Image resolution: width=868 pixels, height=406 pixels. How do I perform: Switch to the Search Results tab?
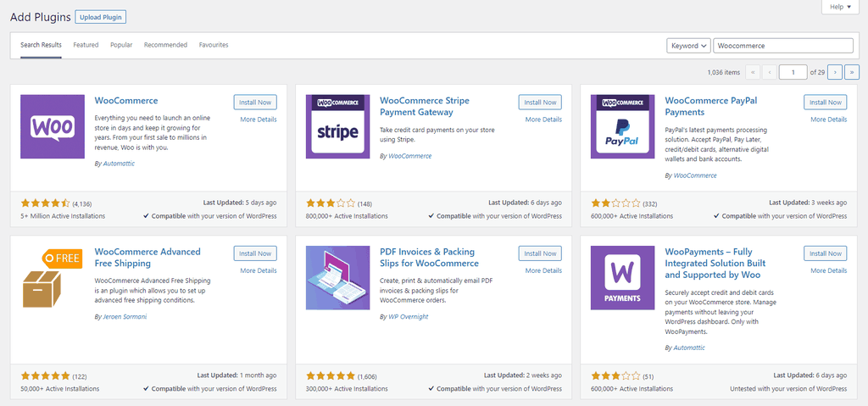(41, 46)
